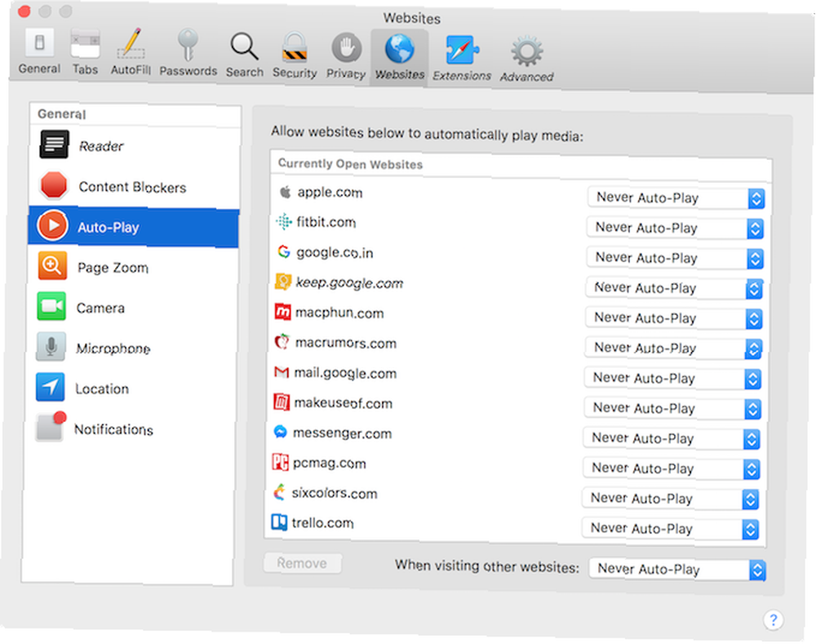Select the Camera sidebar item

133,308
